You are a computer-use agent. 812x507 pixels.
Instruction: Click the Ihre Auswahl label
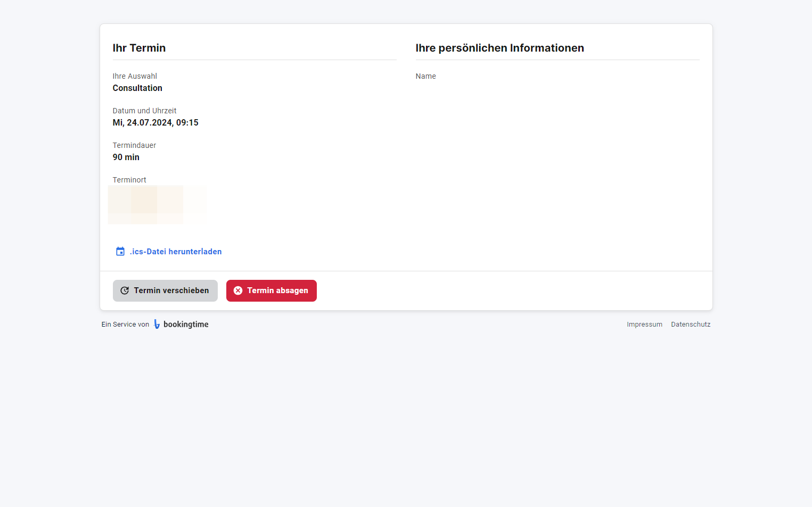point(135,77)
